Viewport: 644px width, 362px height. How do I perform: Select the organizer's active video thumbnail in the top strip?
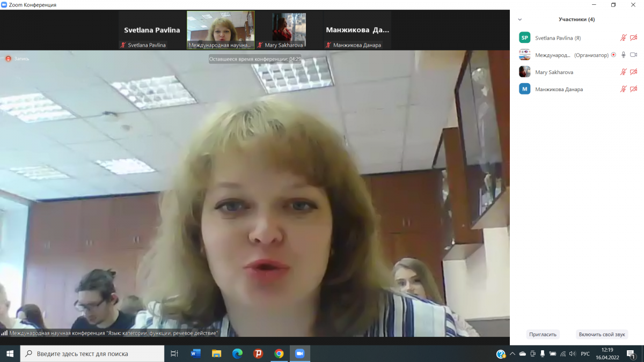(x=221, y=30)
